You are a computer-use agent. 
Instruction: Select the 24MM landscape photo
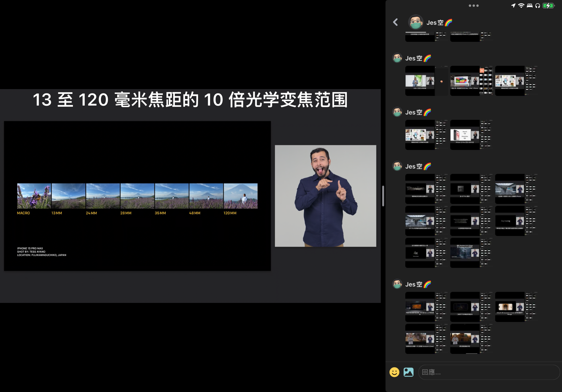(103, 196)
